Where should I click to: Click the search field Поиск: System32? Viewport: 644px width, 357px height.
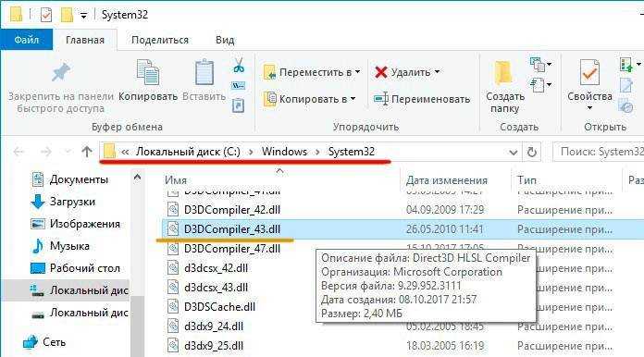click(599, 152)
